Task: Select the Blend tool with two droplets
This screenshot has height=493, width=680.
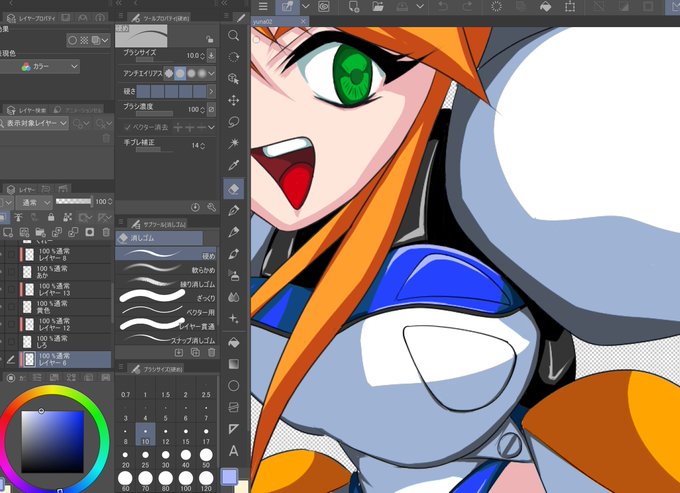Action: (233, 297)
